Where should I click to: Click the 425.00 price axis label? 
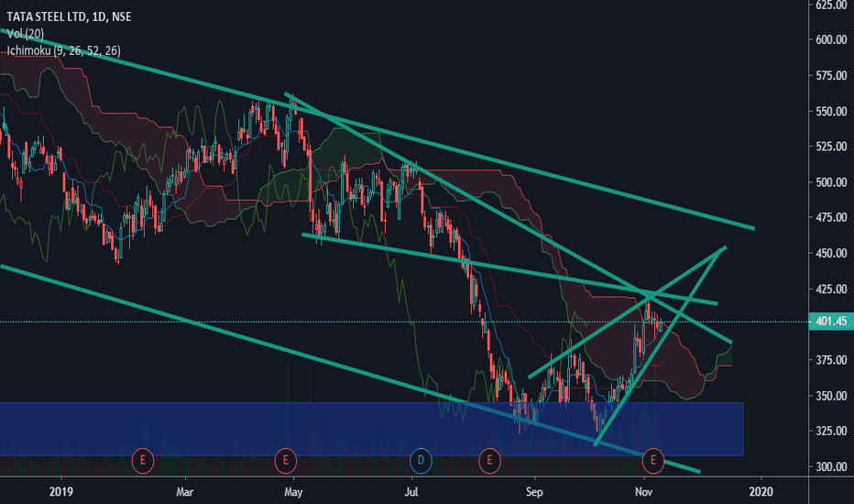click(831, 289)
